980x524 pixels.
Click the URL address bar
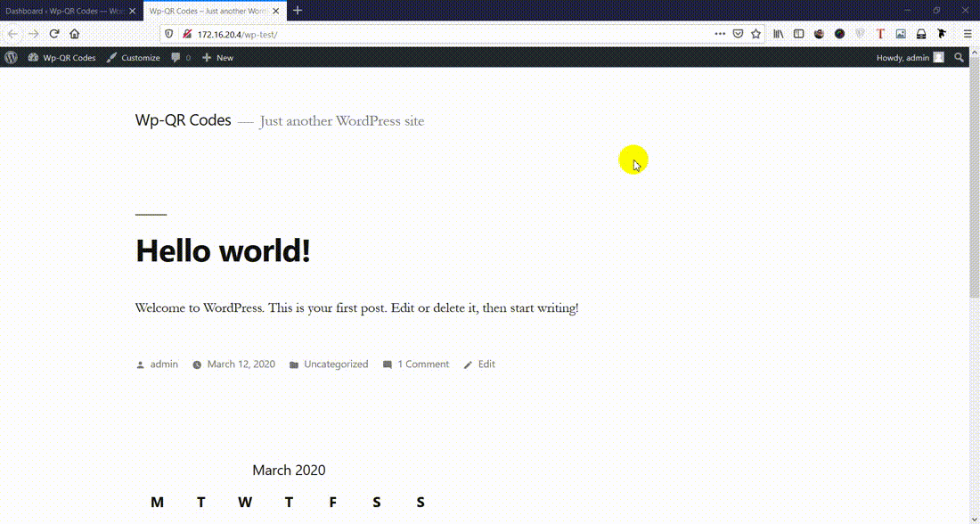coord(445,34)
